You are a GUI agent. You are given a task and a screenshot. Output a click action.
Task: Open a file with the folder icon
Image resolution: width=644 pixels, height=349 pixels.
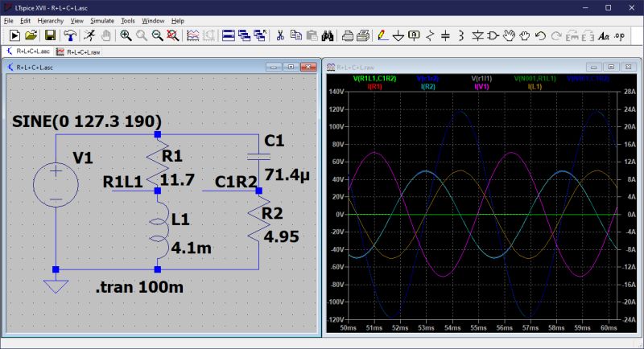pyautogui.click(x=31, y=35)
